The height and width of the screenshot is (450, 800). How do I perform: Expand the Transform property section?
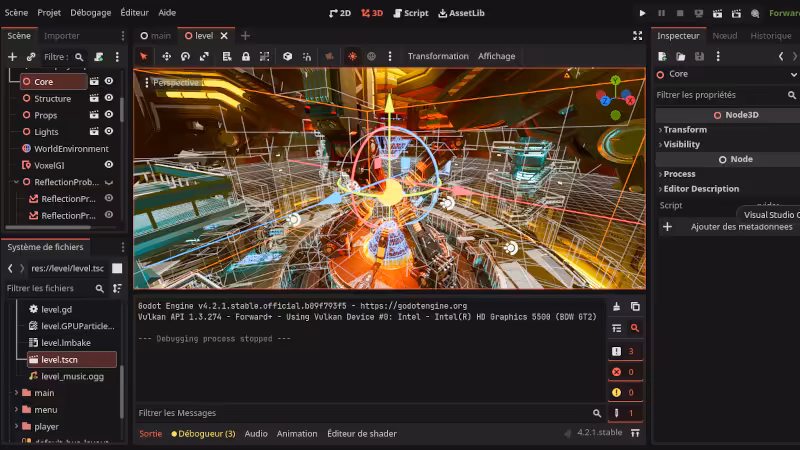[x=683, y=130]
